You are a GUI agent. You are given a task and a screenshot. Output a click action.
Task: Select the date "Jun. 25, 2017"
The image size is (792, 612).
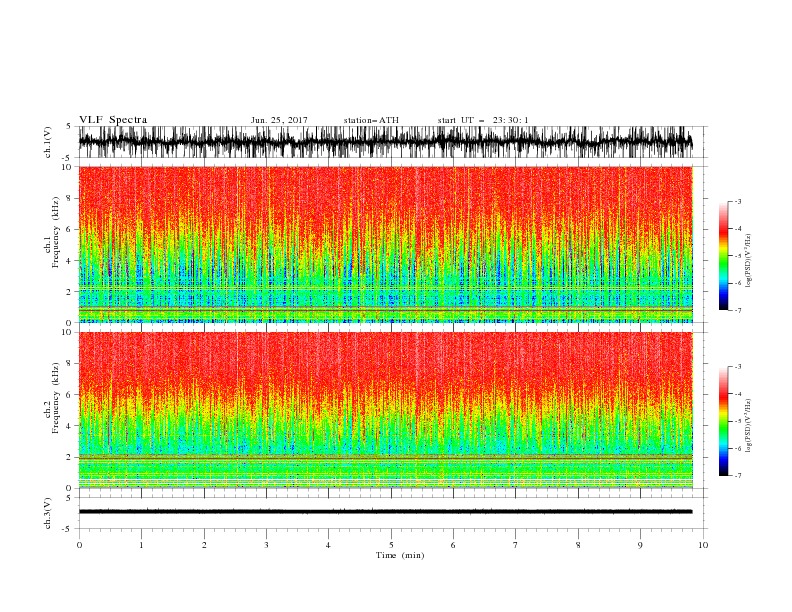pos(279,120)
